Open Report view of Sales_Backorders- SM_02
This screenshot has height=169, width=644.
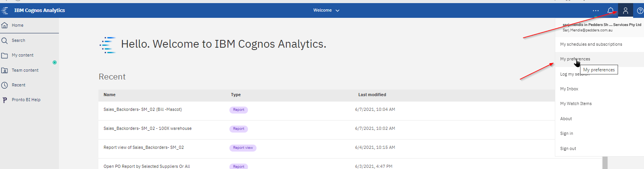(x=144, y=147)
